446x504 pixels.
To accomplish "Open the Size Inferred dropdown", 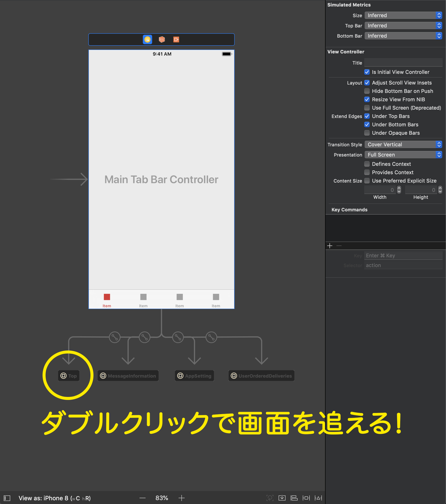I will click(403, 15).
